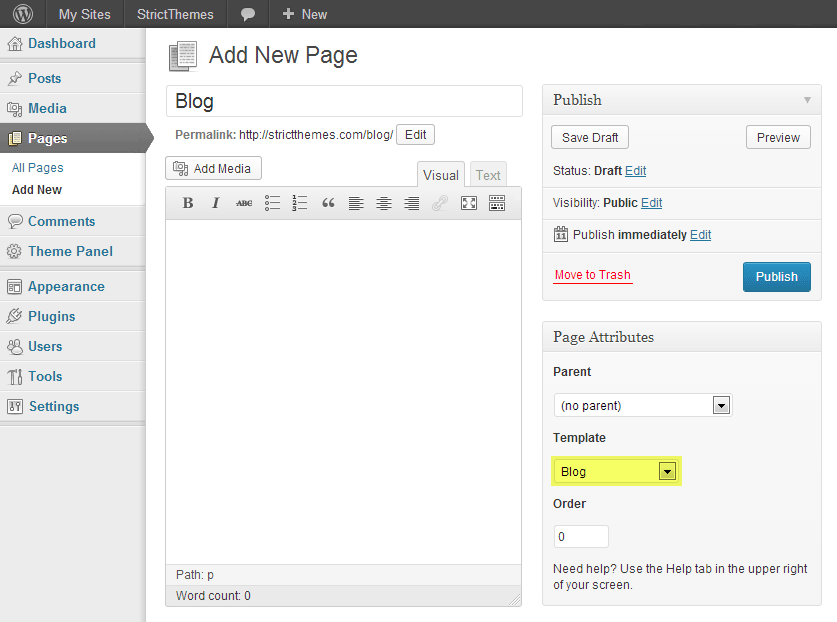Click the Order number field
Viewport: 837px width, 622px height.
(581, 536)
